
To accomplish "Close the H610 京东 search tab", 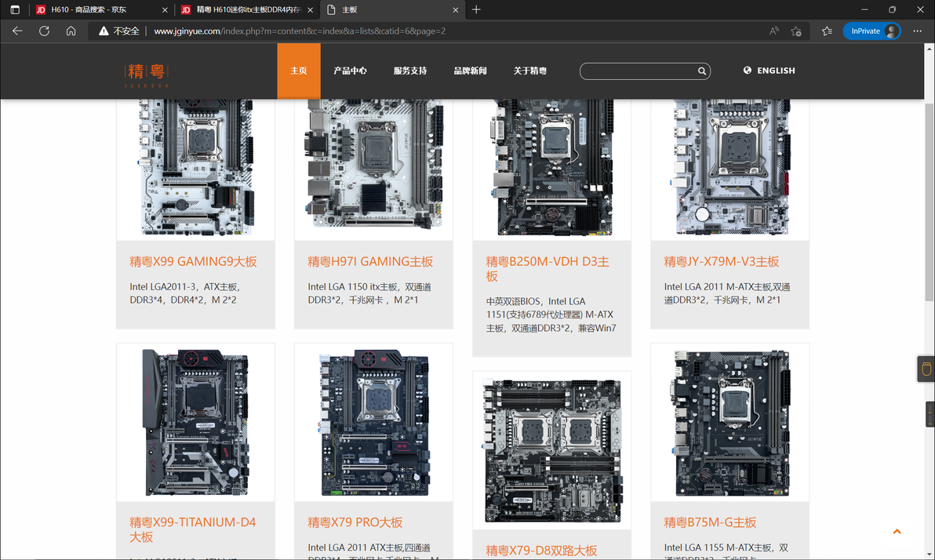I will click(166, 9).
